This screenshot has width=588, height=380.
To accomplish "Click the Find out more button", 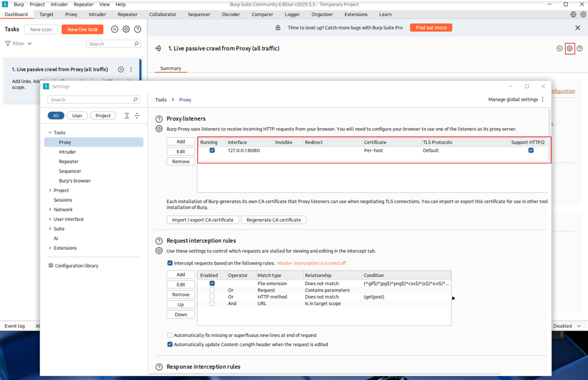I will (431, 28).
